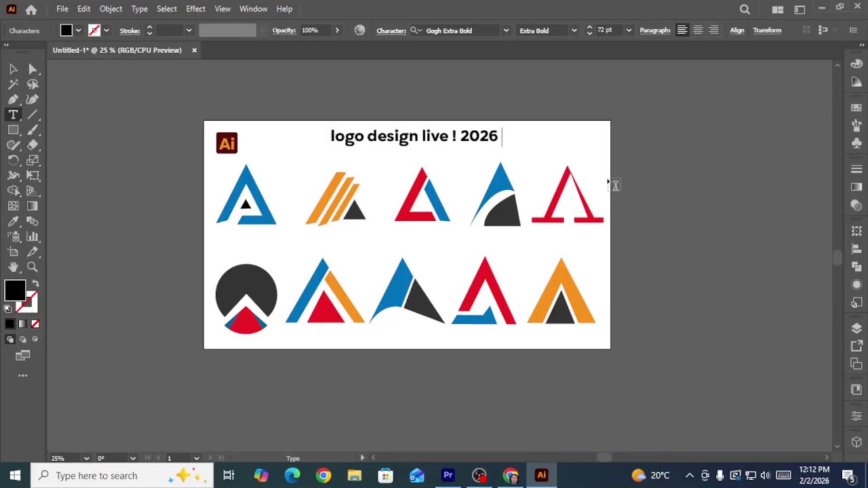The image size is (868, 488).
Task: Open font size dropdown
Action: pyautogui.click(x=629, y=30)
